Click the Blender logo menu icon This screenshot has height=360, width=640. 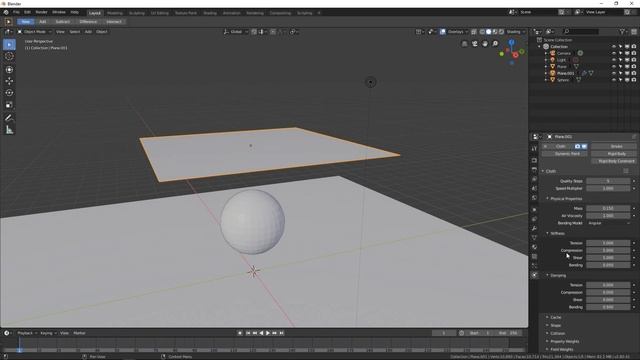tap(6, 12)
